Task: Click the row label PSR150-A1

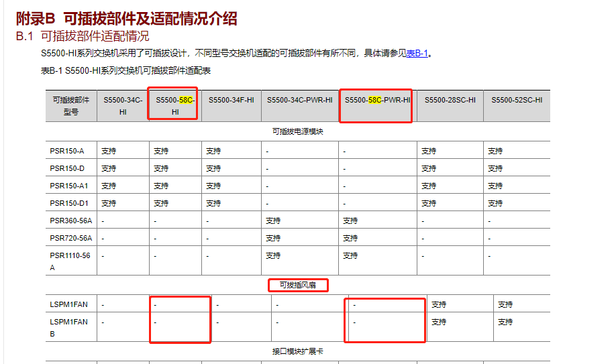Action: coord(69,186)
